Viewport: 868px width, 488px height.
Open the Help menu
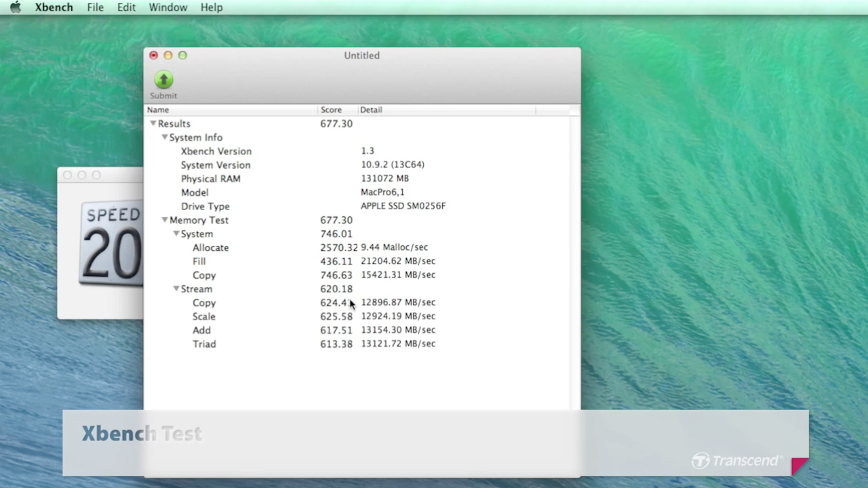pos(212,7)
